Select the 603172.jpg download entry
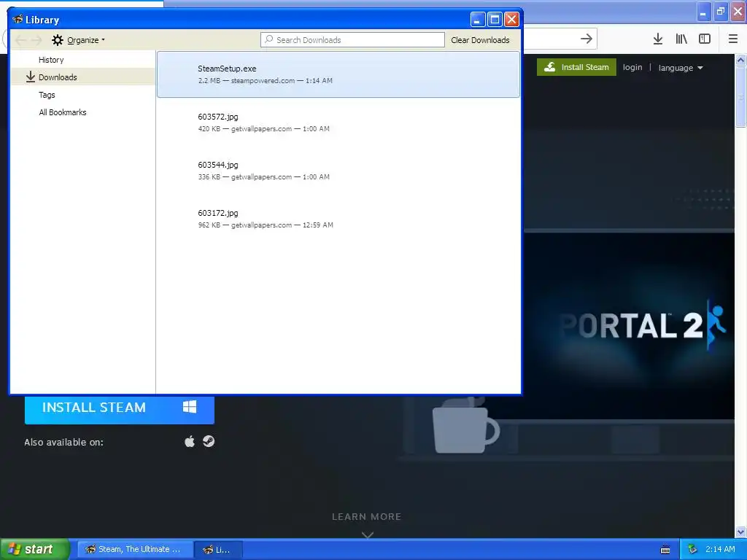 tap(338, 219)
